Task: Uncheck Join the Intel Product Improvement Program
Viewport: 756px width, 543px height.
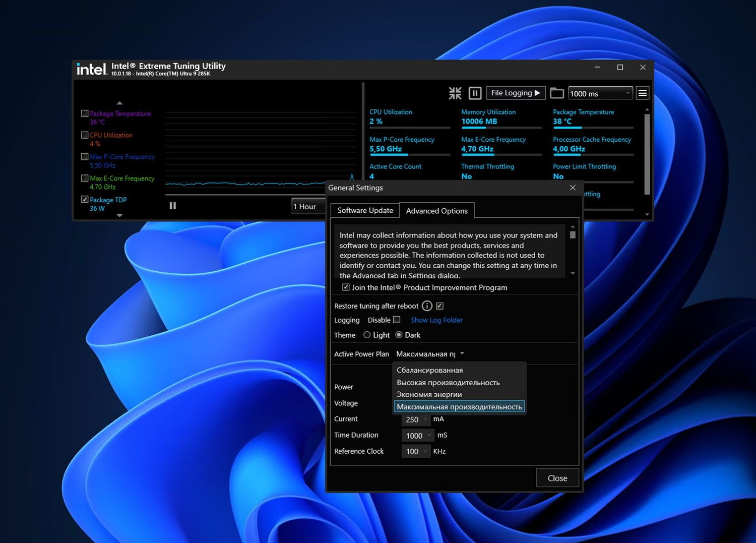Action: coord(346,287)
